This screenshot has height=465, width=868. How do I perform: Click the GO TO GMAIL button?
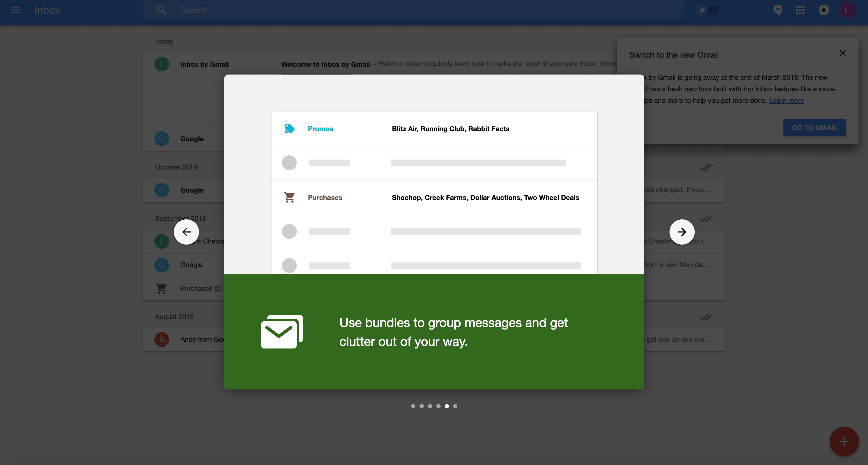click(x=814, y=128)
